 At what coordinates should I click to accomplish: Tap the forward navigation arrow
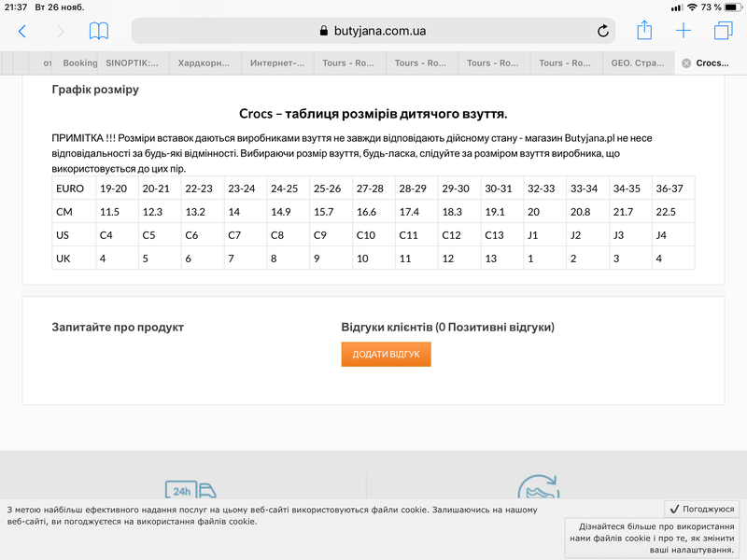click(61, 32)
